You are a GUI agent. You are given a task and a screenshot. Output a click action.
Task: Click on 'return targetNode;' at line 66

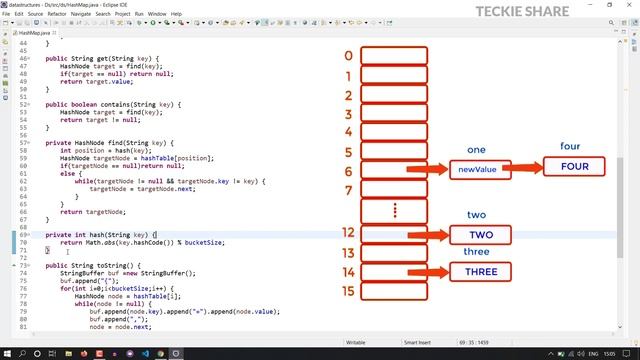pyautogui.click(x=93, y=212)
